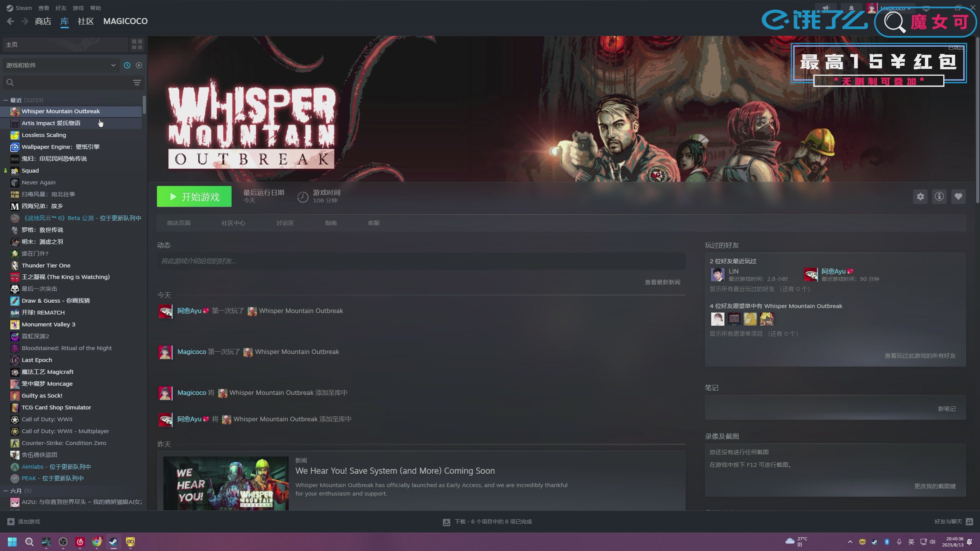
Task: Go to Store (商店) tab
Action: click(43, 21)
